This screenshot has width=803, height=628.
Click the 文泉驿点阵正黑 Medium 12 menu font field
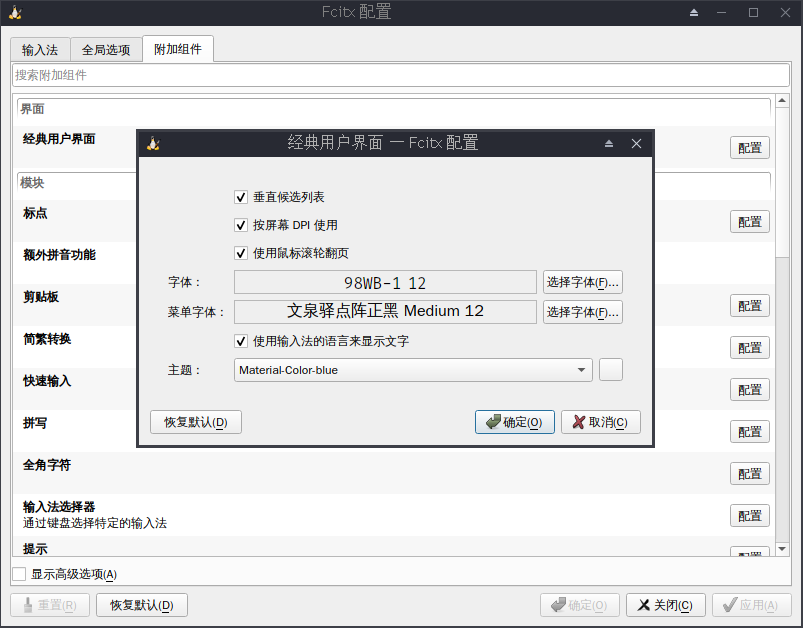[385, 312]
